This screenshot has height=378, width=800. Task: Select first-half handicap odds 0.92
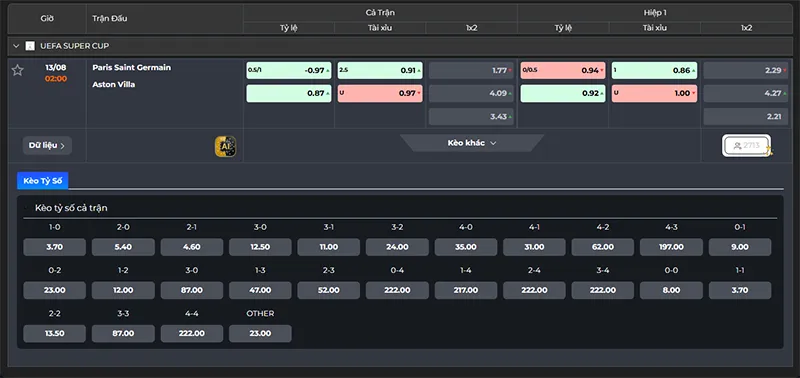click(563, 93)
